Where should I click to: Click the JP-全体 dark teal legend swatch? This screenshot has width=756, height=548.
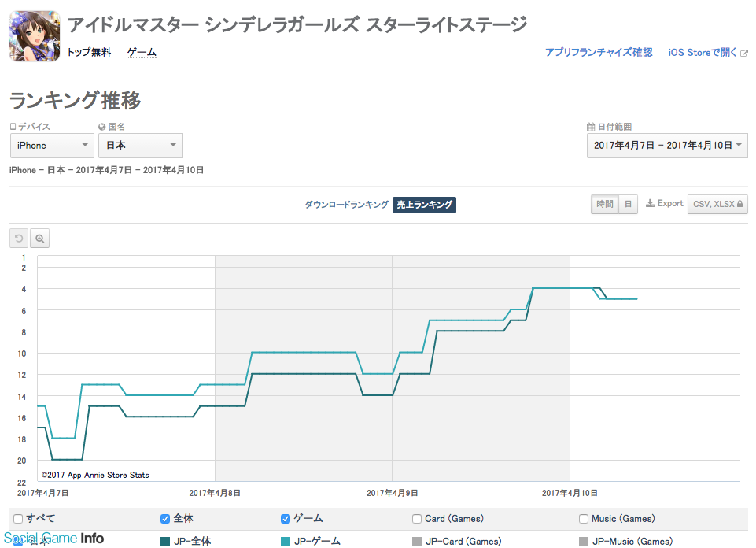click(x=165, y=542)
